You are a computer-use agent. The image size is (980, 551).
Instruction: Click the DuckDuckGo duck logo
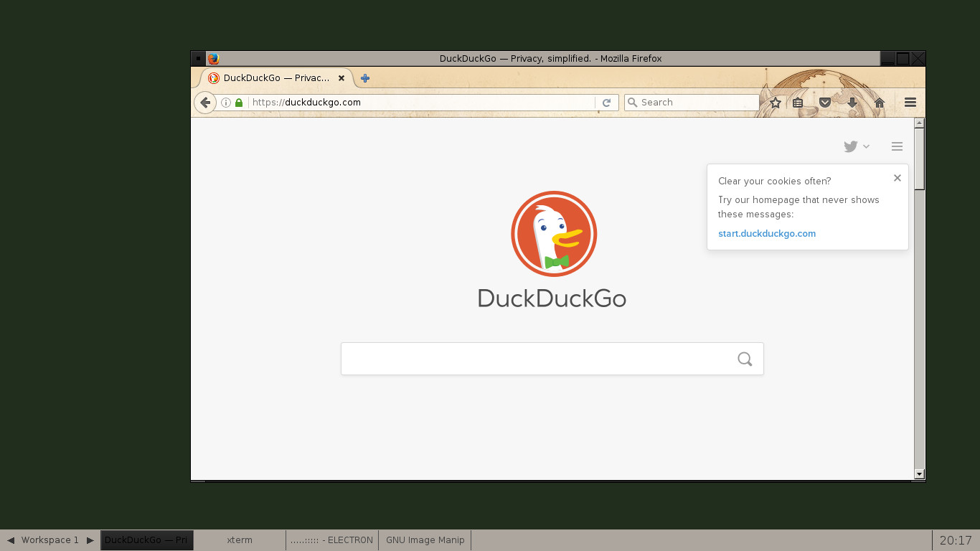click(x=554, y=234)
